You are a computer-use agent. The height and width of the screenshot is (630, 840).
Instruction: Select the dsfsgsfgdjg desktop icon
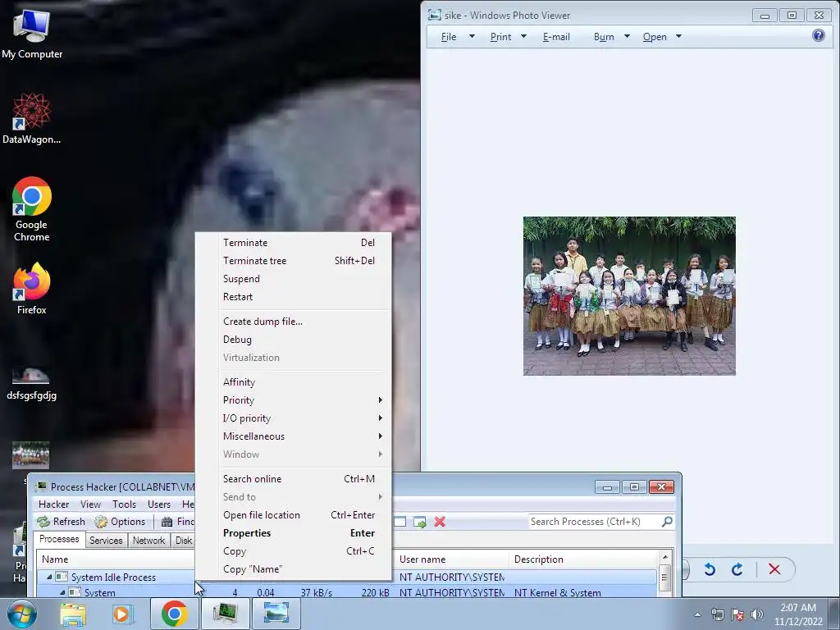point(32,382)
